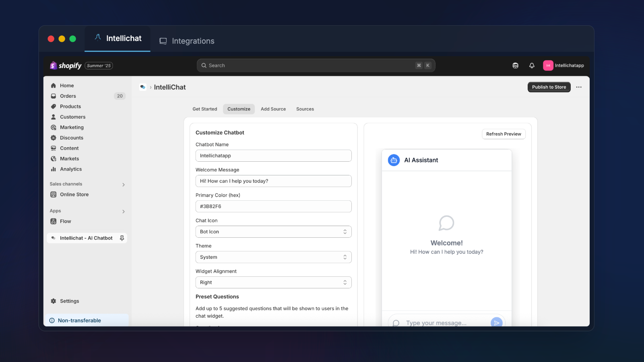This screenshot has width=644, height=362.
Task: Click the green maximize window button
Action: pos(73,39)
